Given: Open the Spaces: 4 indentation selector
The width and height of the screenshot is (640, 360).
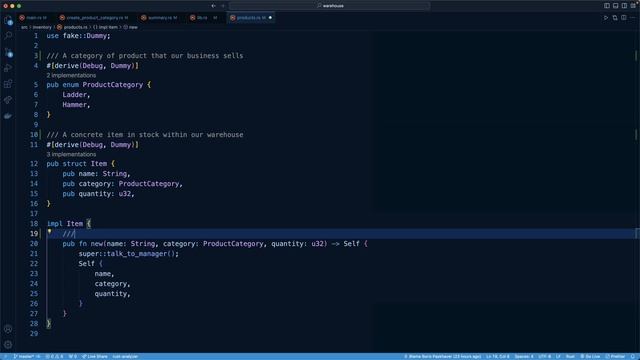Looking at the screenshot, I should (524, 356).
